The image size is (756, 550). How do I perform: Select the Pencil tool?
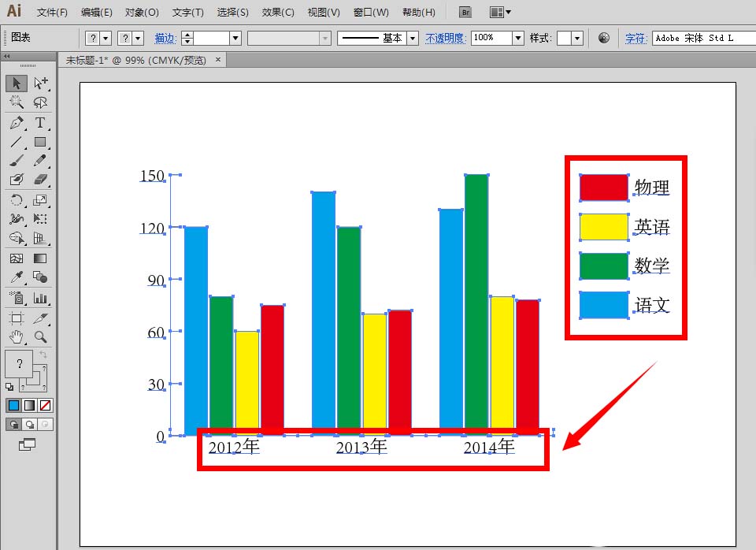[x=40, y=161]
